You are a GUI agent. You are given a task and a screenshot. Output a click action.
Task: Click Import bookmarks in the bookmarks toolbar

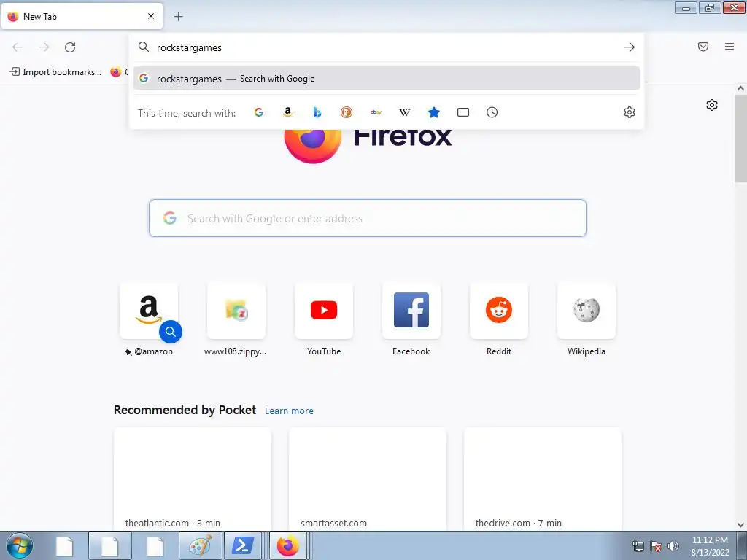55,72
